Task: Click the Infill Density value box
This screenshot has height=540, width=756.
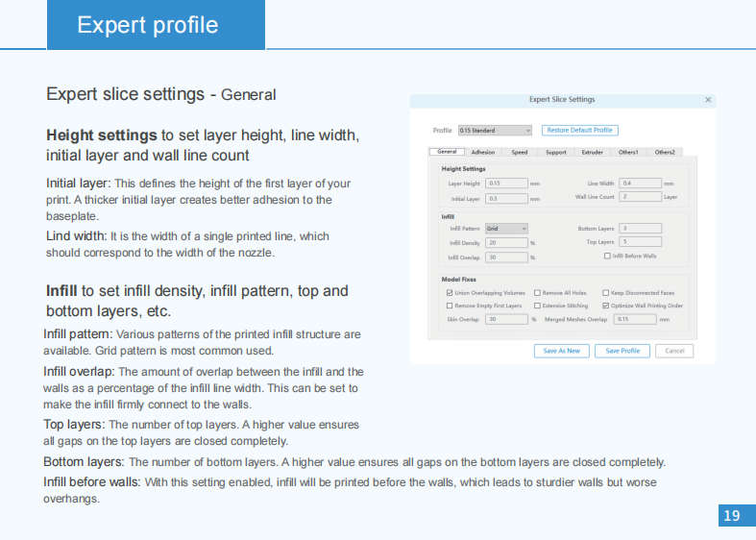Action: tap(506, 243)
